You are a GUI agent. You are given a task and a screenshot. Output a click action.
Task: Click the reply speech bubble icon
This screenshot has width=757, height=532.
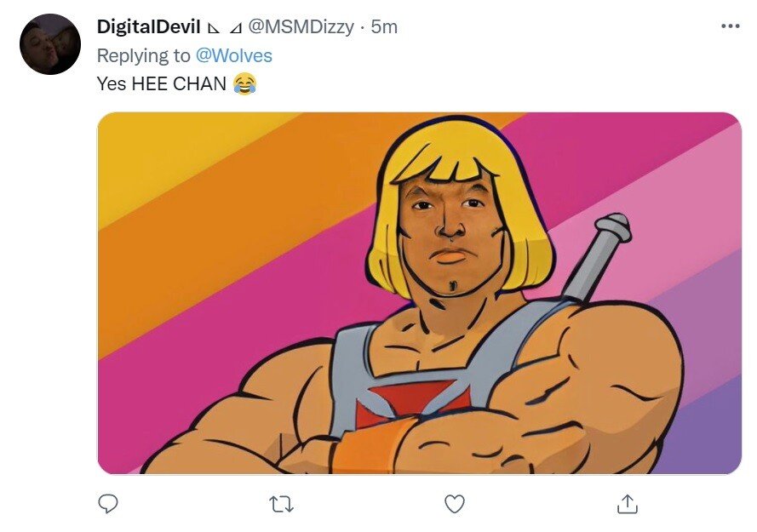[107, 504]
